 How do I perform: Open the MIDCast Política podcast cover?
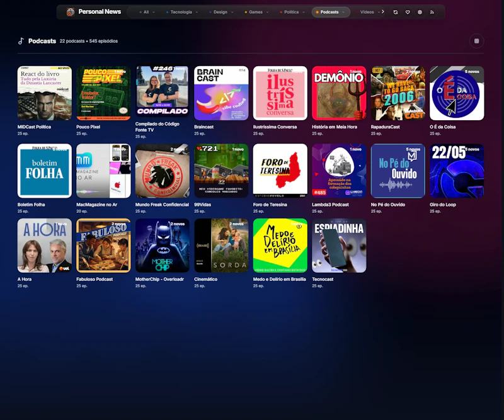click(x=45, y=93)
